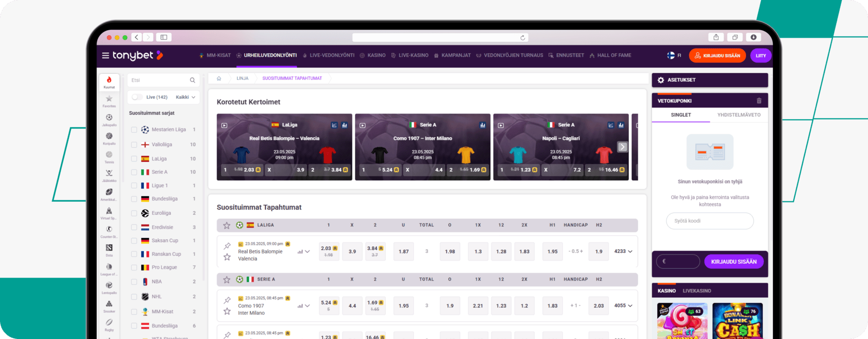The width and height of the screenshot is (868, 339).
Task: Open the FI language selector
Action: click(674, 56)
